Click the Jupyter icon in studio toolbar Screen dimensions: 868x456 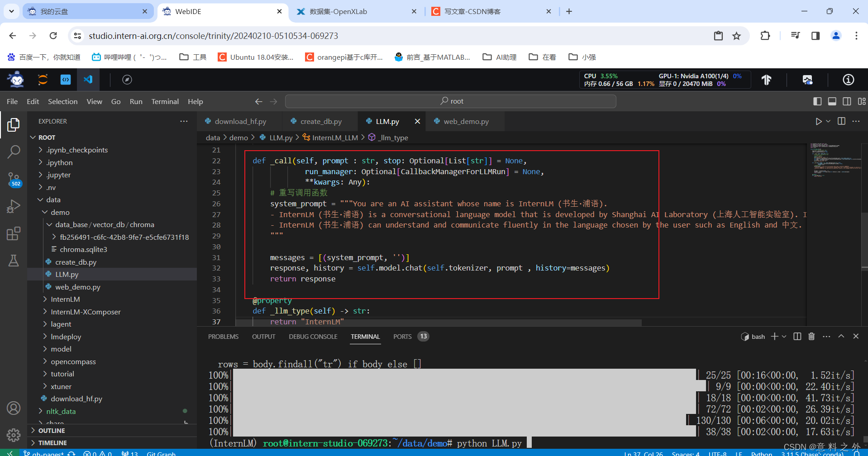tap(43, 80)
